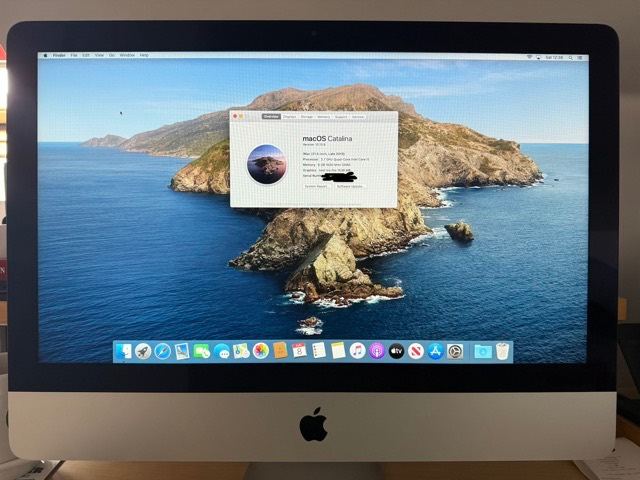Open Reminders list icon in Dock
This screenshot has height=480, width=640.
click(318, 351)
